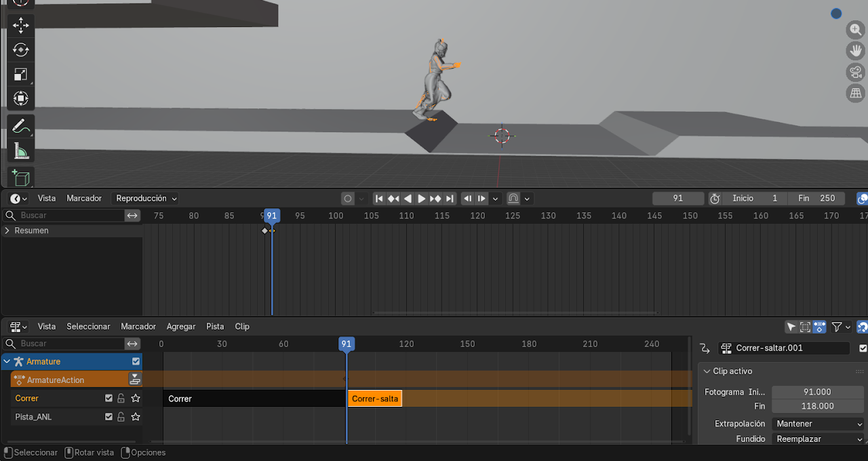Toggle lock on the Pista_ANL track
Screen dimensions: 868x461
pos(121,417)
